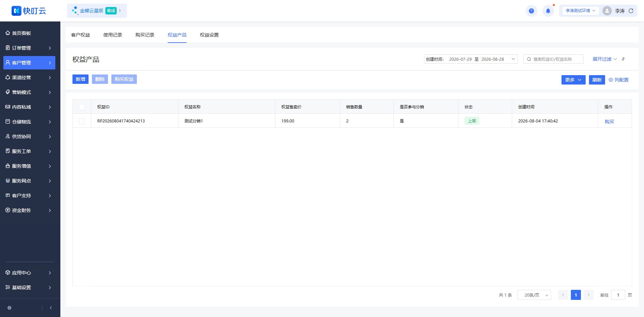Click the 供货协同 sidebar icon
The height and width of the screenshot is (317, 644).
point(8,136)
